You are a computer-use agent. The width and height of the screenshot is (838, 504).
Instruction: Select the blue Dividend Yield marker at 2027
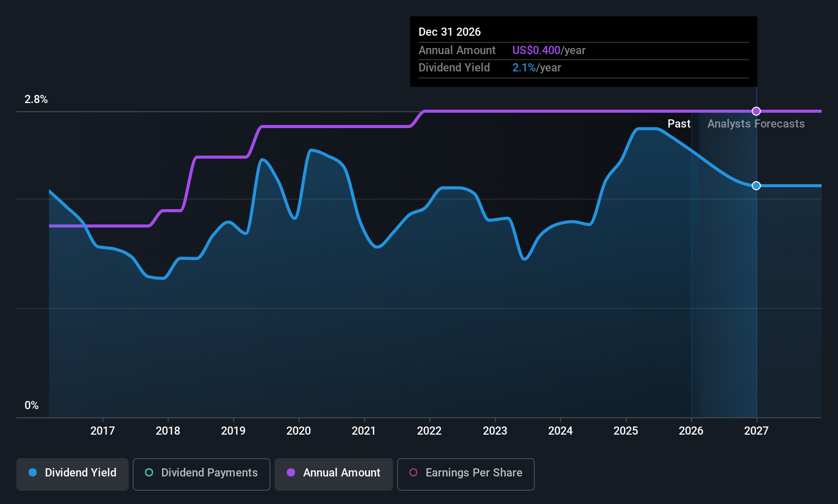click(756, 186)
